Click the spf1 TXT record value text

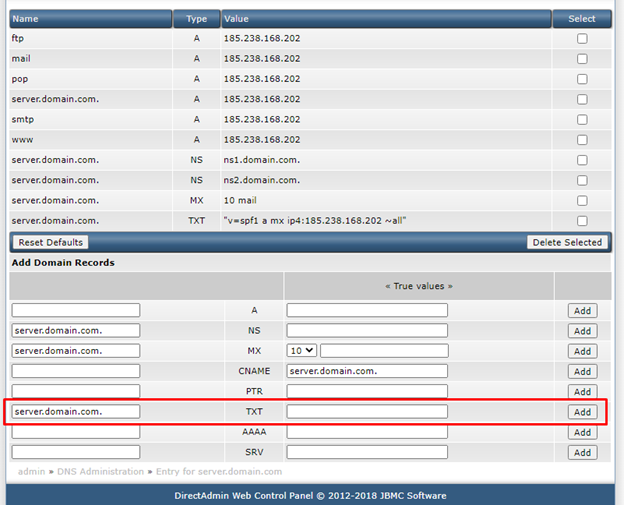(315, 221)
